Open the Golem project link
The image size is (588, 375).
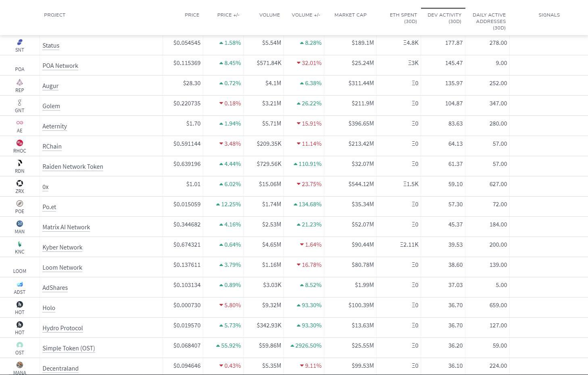pos(51,106)
